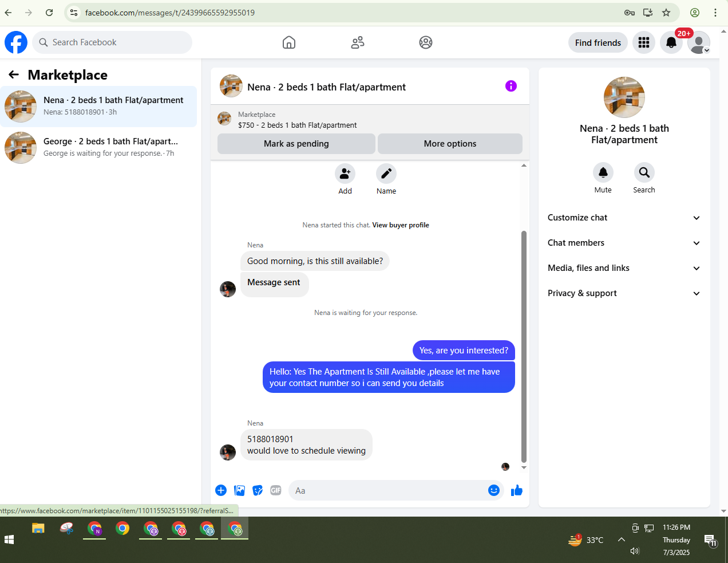Show hidden tray icons chevron
This screenshot has height=563, width=728.
pyautogui.click(x=622, y=540)
